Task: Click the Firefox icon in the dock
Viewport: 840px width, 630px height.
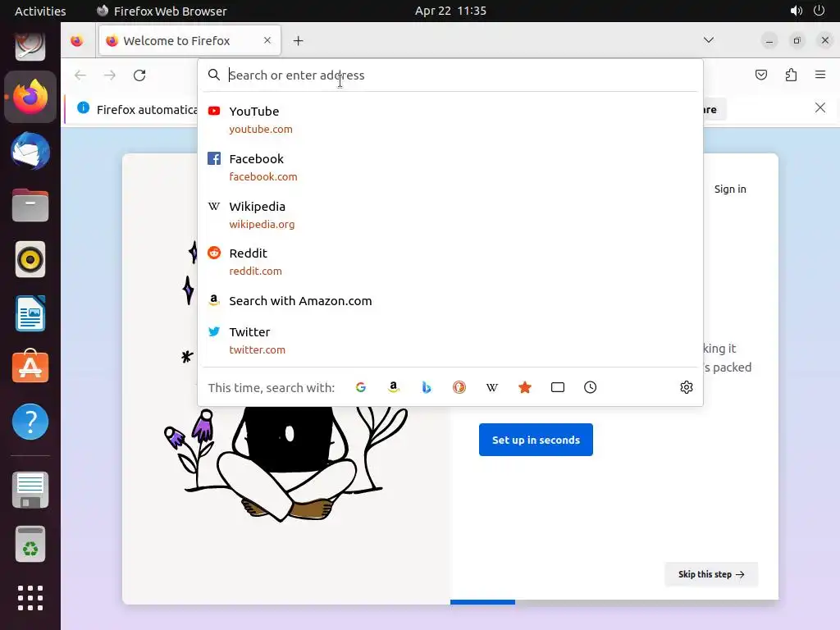Action: [x=30, y=97]
